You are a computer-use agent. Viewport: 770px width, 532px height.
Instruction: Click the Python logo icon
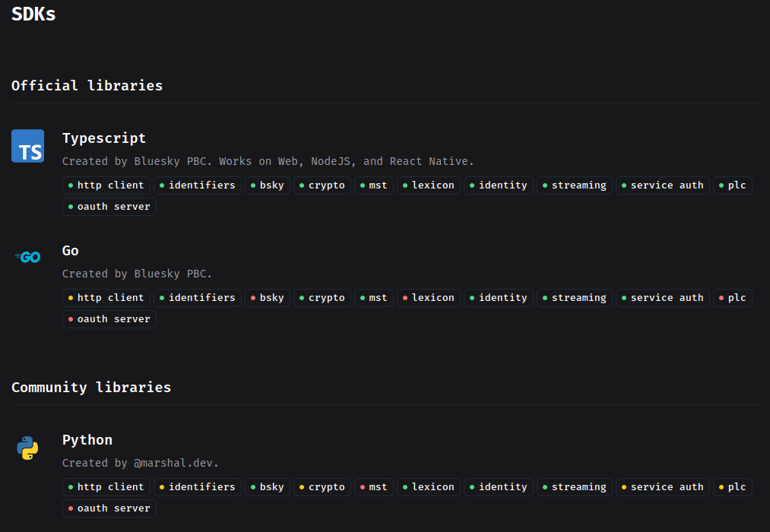[x=27, y=447]
